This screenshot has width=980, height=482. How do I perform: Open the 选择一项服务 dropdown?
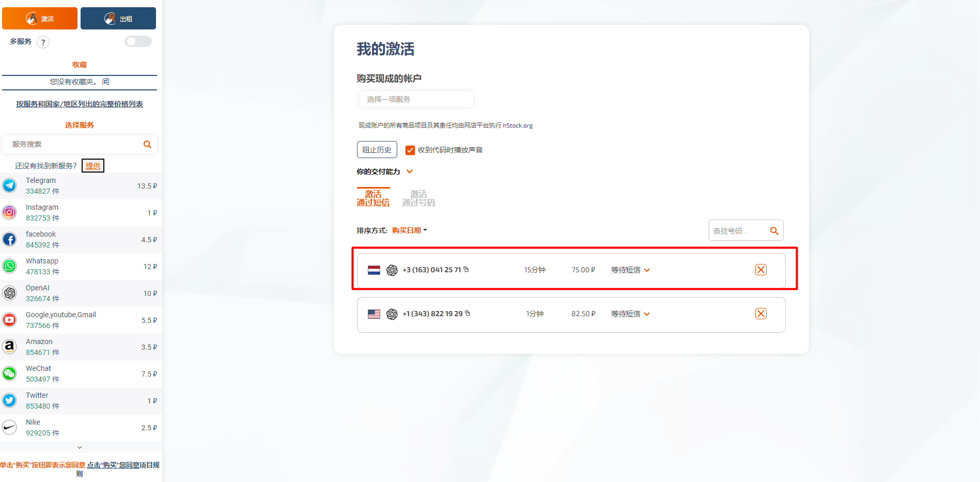(x=416, y=99)
